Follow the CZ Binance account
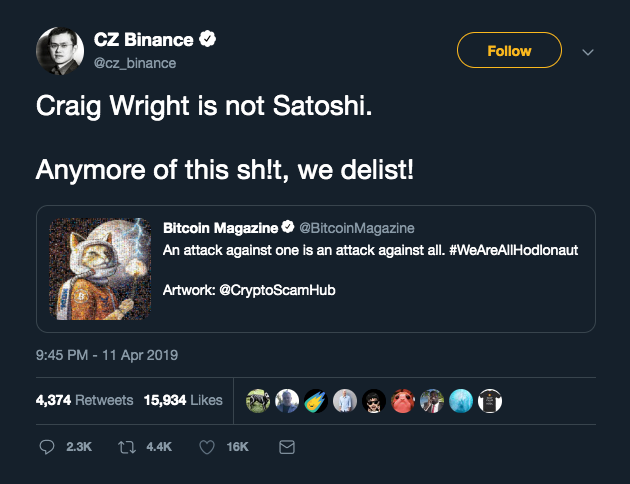 (509, 50)
